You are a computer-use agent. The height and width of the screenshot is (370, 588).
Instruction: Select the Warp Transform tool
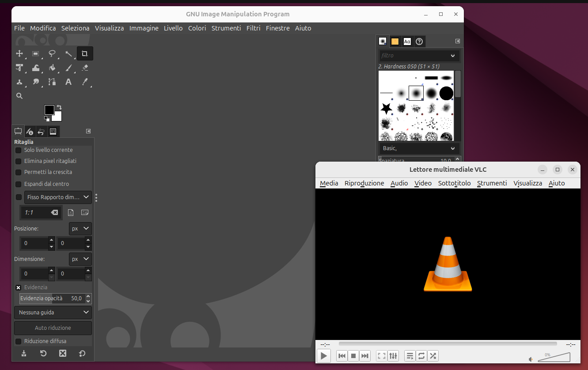click(x=36, y=68)
